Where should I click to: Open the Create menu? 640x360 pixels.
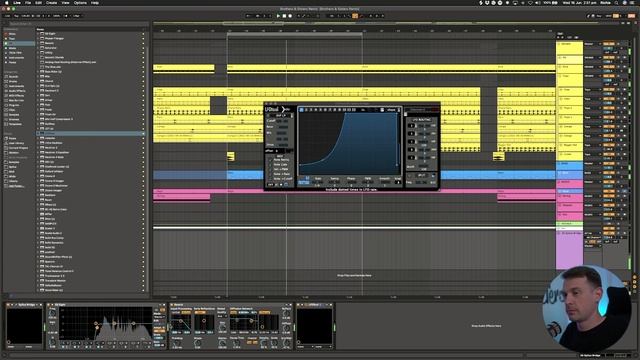(51, 2)
